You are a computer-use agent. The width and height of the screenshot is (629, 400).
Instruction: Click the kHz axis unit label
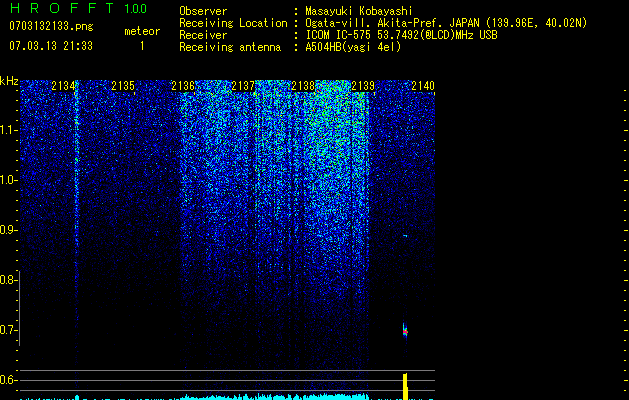(x=9, y=81)
